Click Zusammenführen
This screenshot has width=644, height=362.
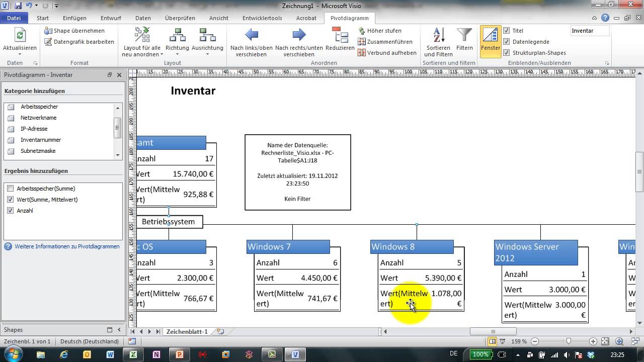tap(385, 42)
